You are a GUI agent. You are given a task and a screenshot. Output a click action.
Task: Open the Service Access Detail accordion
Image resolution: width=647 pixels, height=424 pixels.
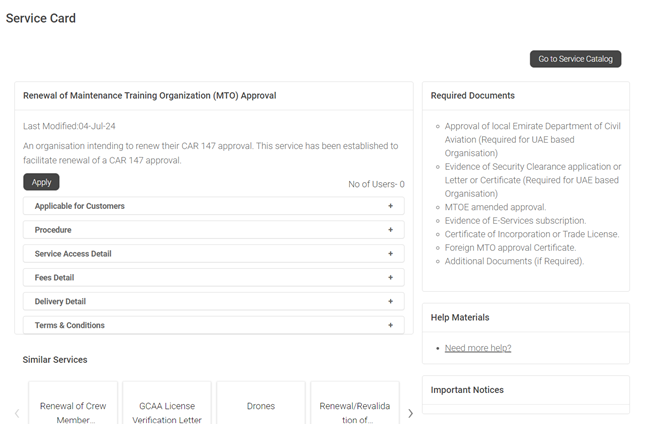tap(214, 254)
